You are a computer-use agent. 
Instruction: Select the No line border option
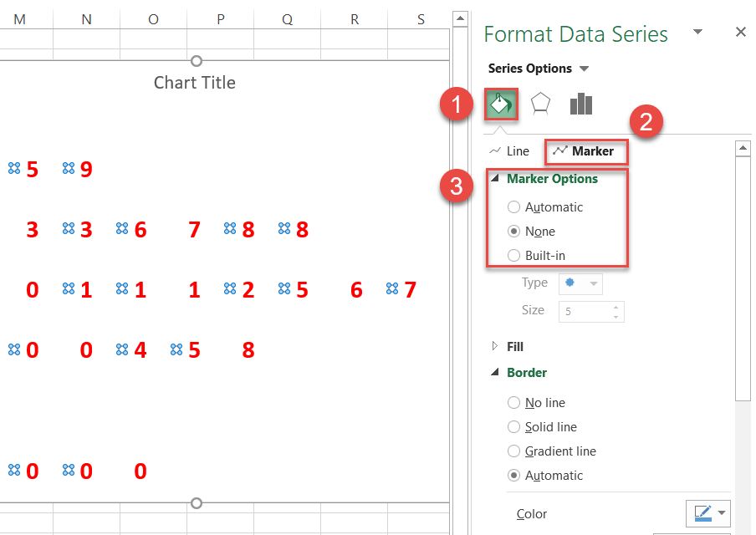[513, 402]
